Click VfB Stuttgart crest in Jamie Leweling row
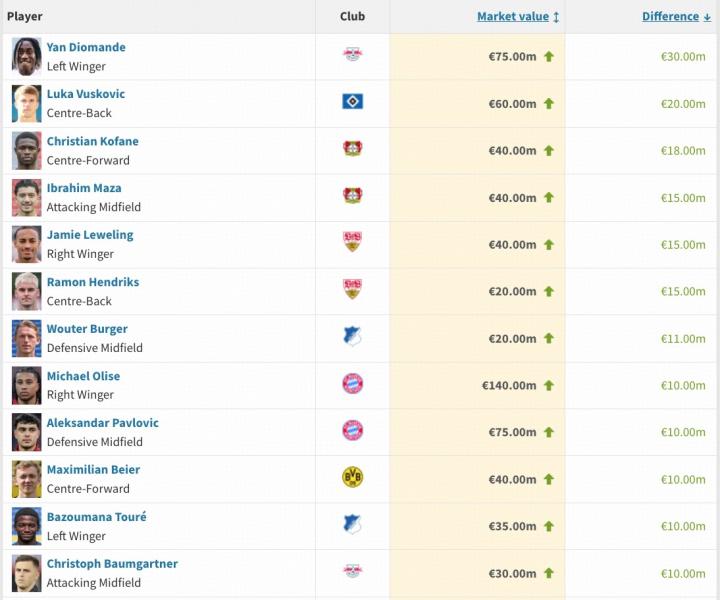The width and height of the screenshot is (720, 600). coord(352,243)
